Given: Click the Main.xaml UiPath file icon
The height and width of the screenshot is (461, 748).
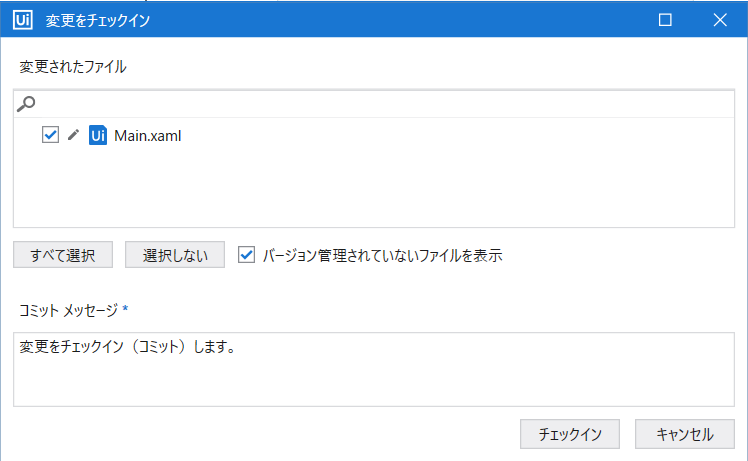Looking at the screenshot, I should pyautogui.click(x=98, y=135).
